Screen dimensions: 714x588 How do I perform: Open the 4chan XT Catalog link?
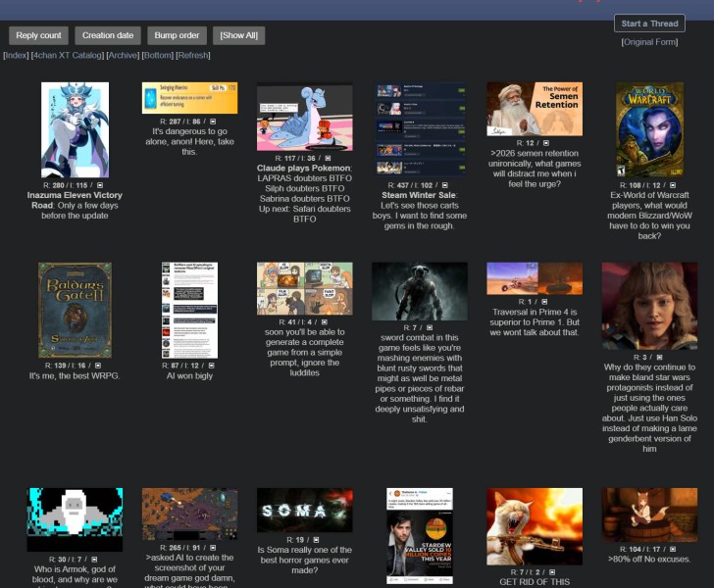point(68,56)
